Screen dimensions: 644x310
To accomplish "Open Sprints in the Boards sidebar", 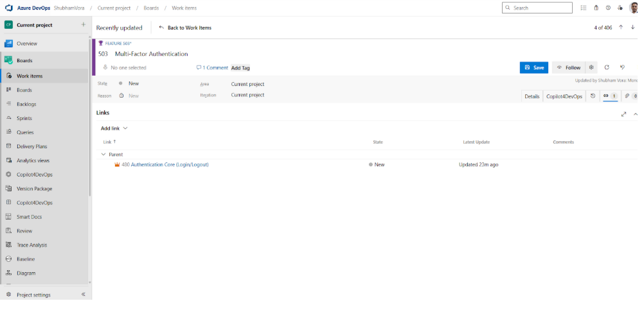I will pos(24,118).
